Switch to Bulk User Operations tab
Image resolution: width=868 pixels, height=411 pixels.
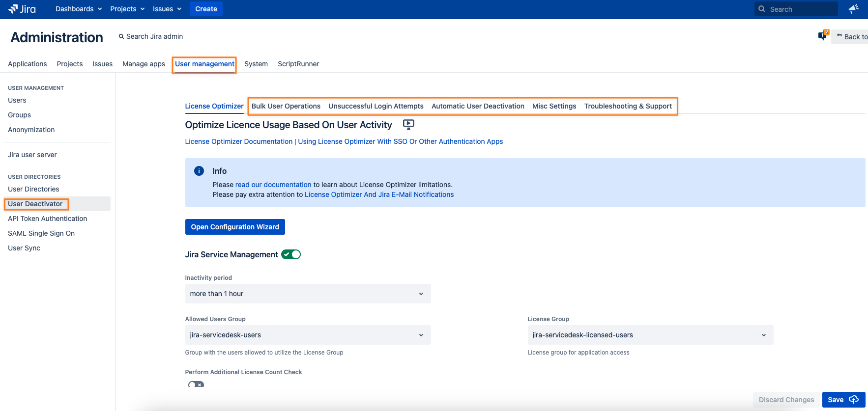click(286, 106)
